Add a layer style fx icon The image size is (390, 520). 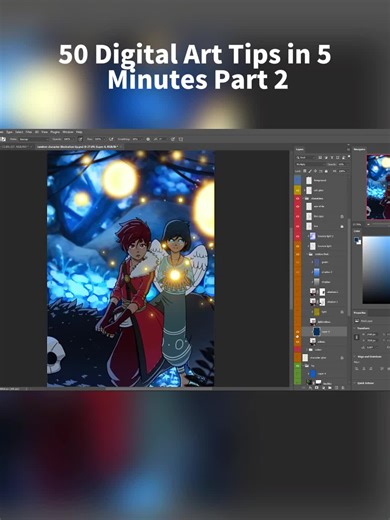310,388
